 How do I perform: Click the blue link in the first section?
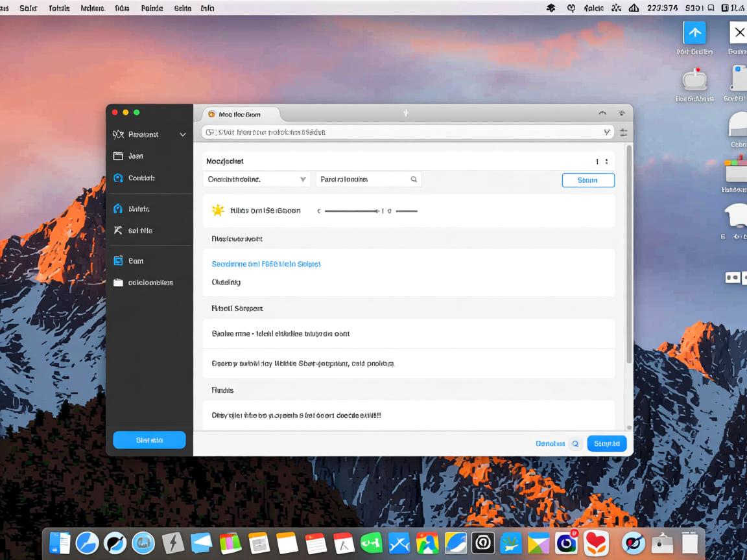(x=266, y=264)
